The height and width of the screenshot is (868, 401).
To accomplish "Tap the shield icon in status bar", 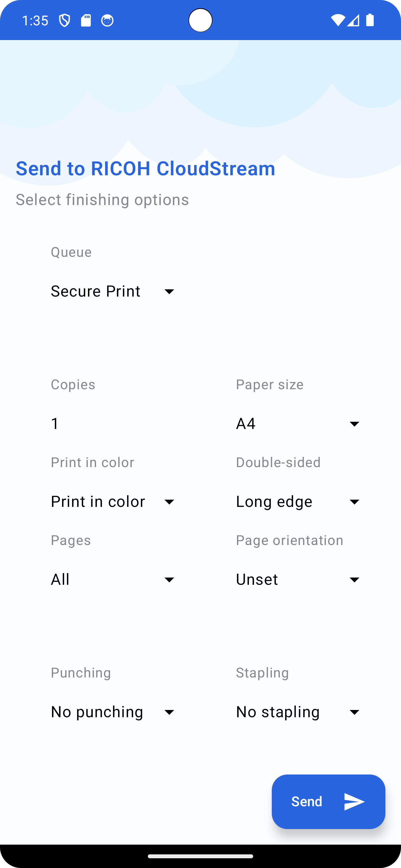I will 64,21.
